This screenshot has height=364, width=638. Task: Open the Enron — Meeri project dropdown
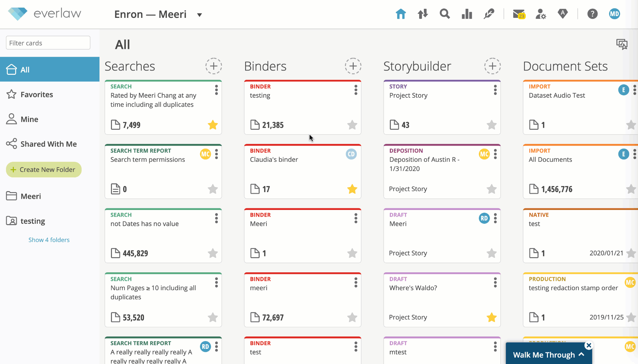tap(199, 15)
